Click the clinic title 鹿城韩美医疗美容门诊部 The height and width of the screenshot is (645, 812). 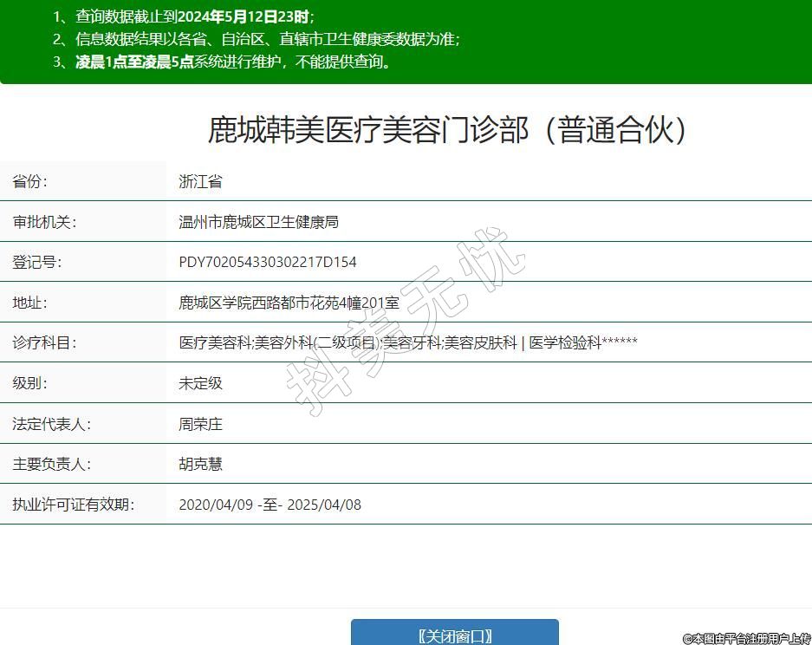[449, 130]
